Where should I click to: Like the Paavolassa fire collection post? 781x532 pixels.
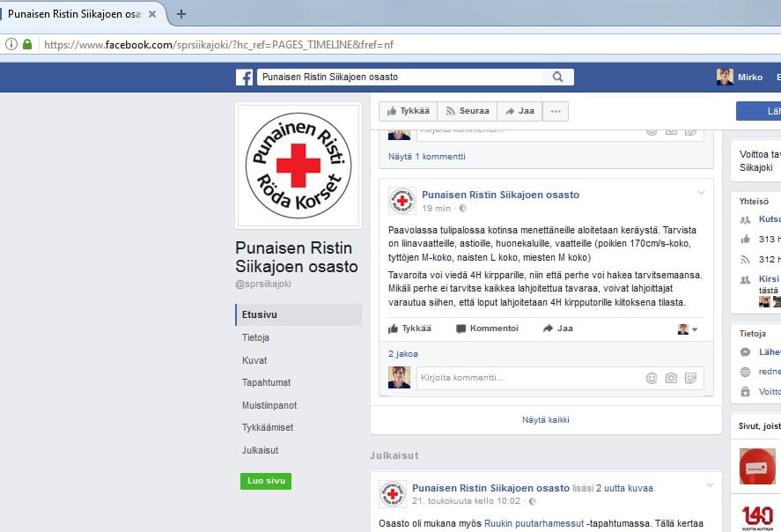[409, 329]
